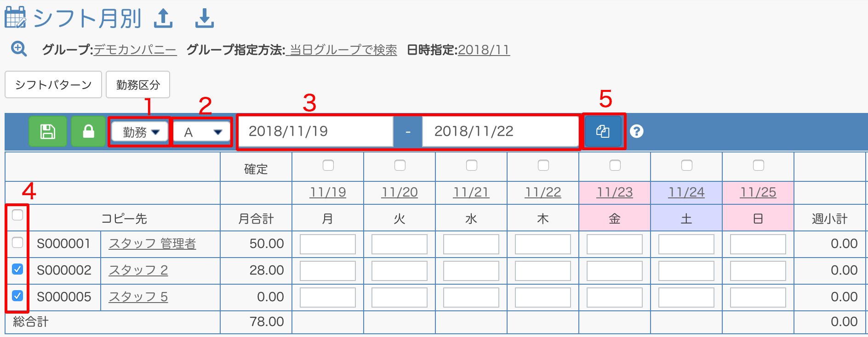Open help with the question mark icon
This screenshot has height=337, width=868.
(636, 131)
